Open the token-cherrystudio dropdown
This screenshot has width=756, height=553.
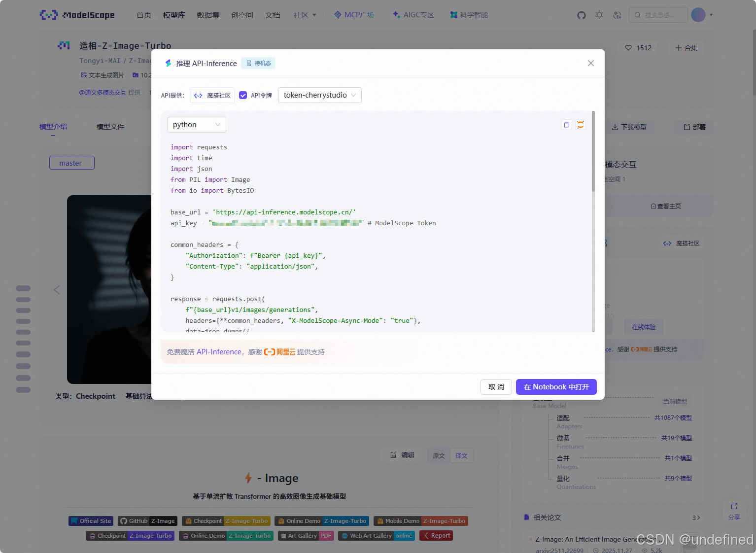point(320,95)
